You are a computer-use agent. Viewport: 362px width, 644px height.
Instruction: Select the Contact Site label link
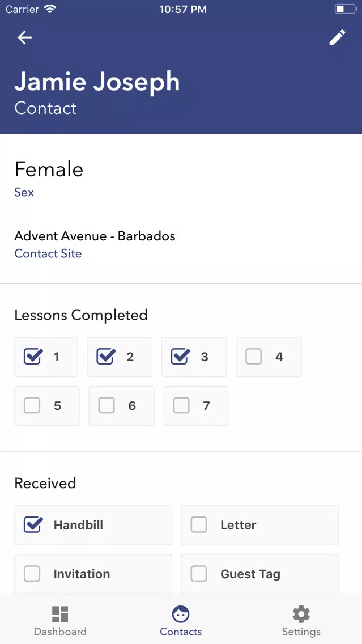pos(48,253)
